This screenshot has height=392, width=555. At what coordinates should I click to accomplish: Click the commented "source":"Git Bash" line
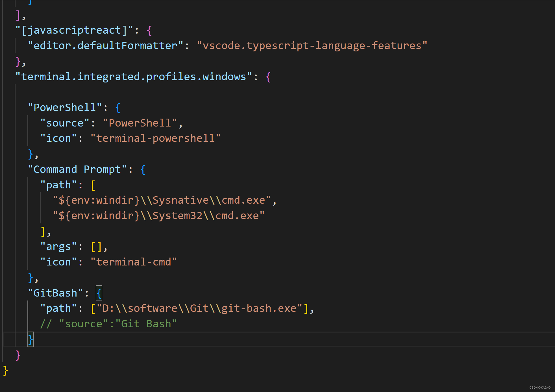(x=108, y=324)
